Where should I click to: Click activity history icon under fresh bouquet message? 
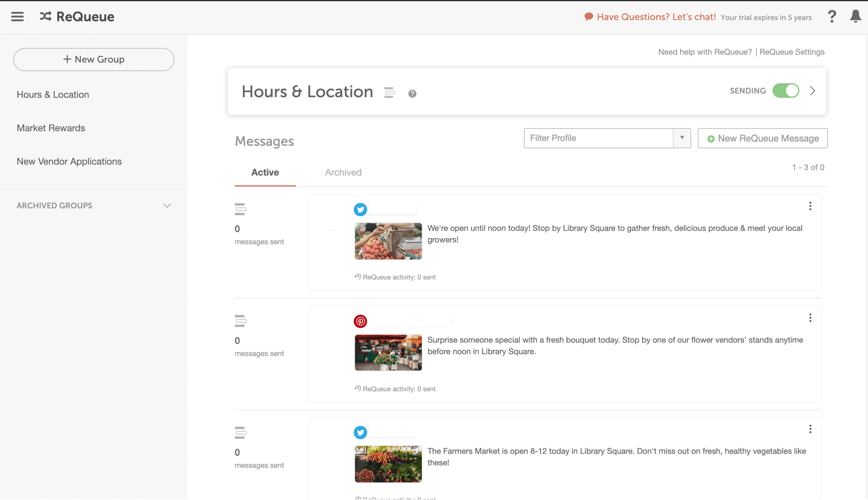(358, 388)
